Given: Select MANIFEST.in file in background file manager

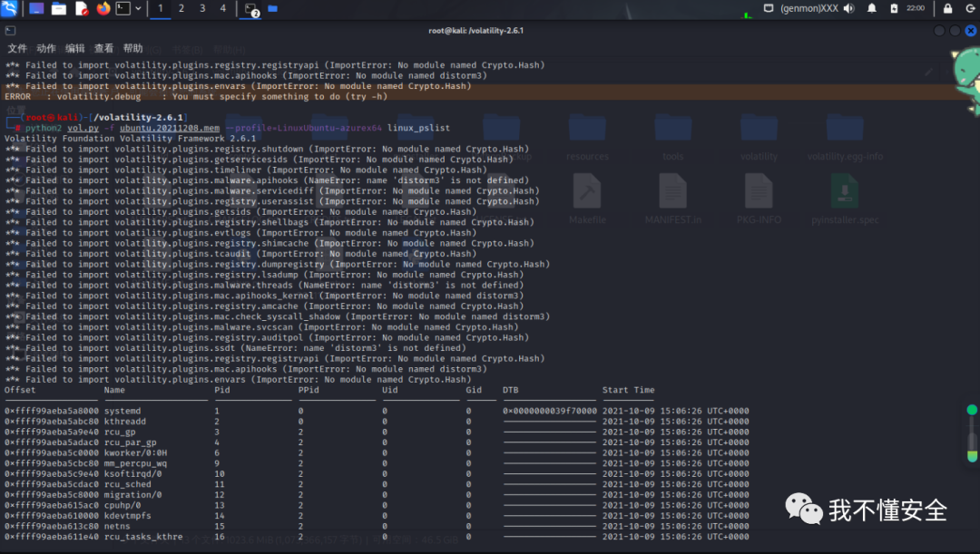Looking at the screenshot, I should [672, 199].
